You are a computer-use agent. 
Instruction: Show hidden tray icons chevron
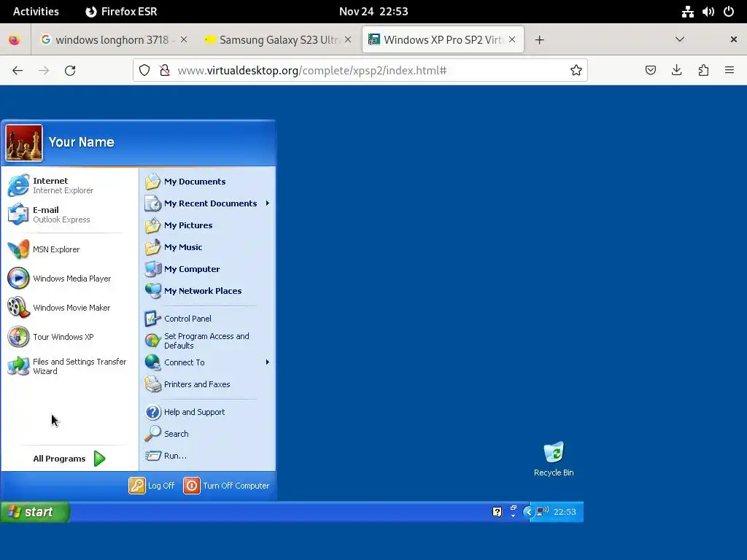[x=528, y=512]
